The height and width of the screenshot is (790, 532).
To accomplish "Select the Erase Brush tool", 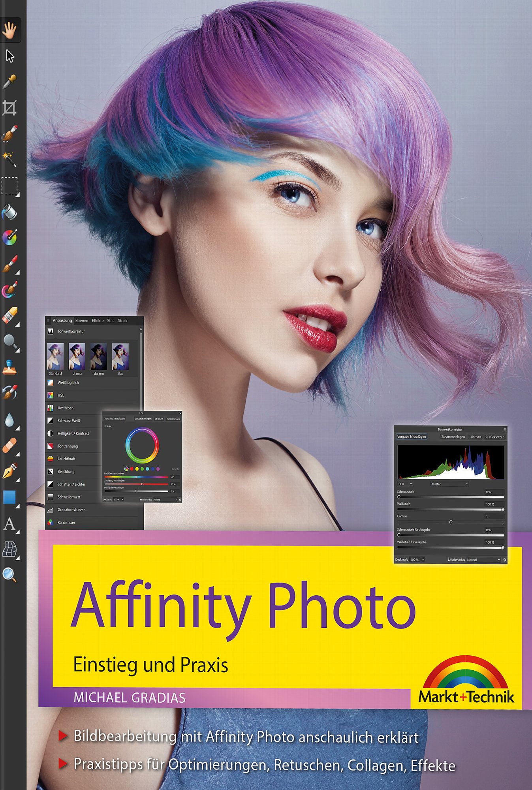I will tap(9, 316).
